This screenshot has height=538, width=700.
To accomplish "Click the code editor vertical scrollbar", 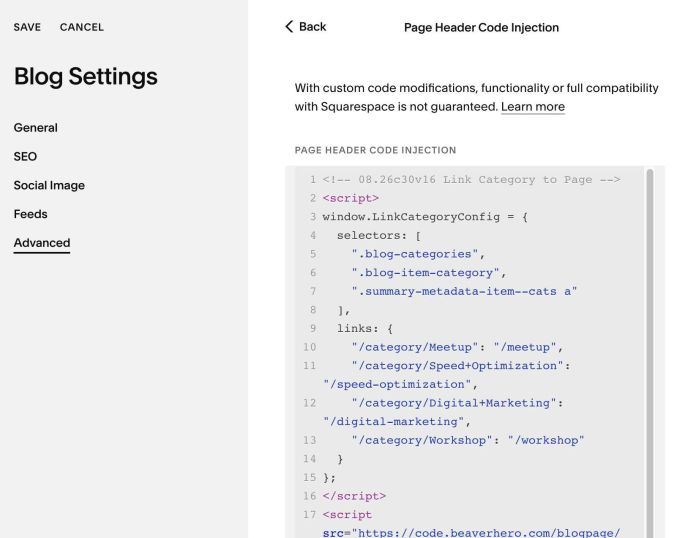I will coord(650,353).
